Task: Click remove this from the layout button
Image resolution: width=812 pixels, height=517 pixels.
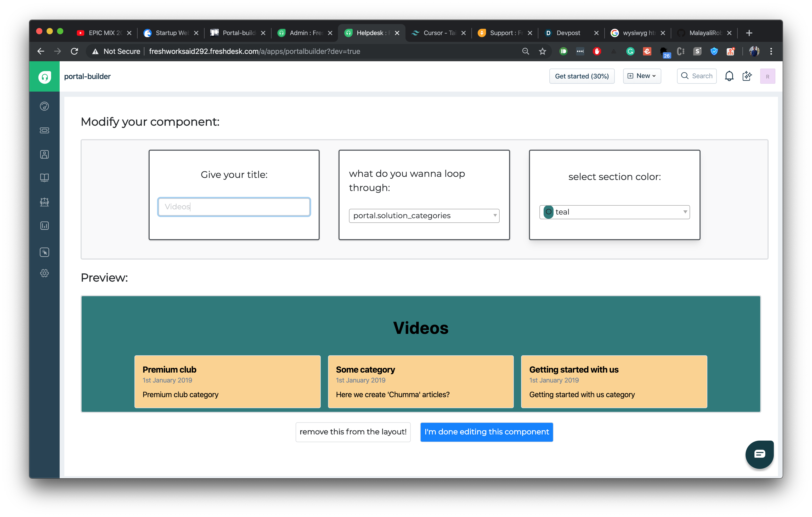Action: tap(353, 432)
